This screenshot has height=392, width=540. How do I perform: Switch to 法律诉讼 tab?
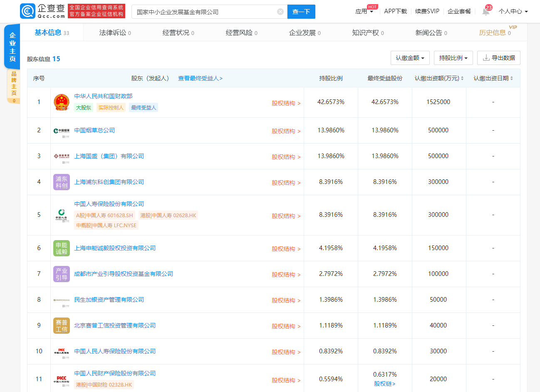tap(115, 32)
